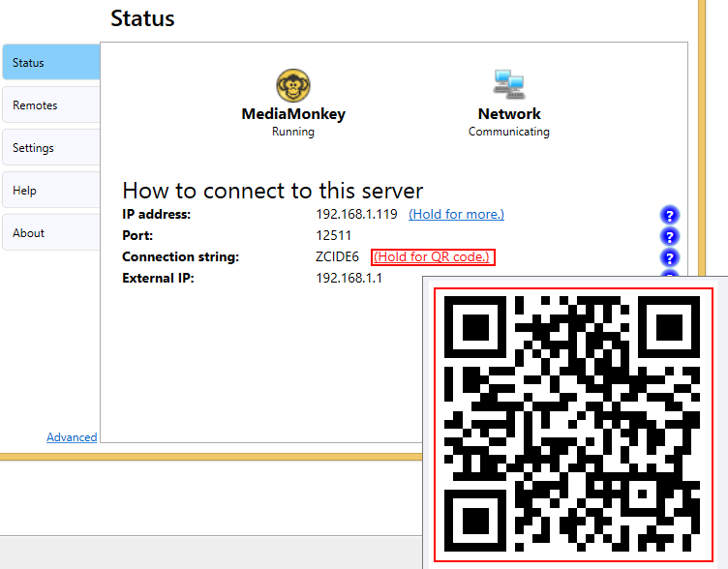Click the Hold for more link
The height and width of the screenshot is (569, 728).
point(456,214)
